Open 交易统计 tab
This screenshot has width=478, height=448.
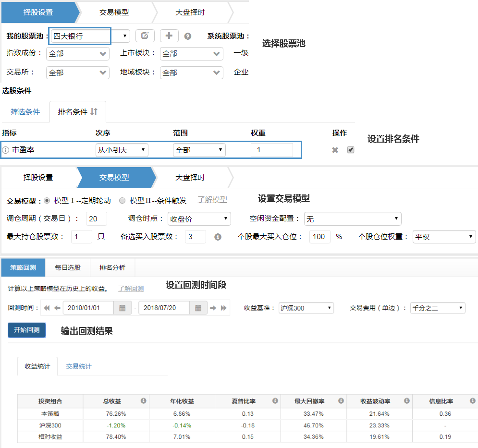(x=79, y=366)
